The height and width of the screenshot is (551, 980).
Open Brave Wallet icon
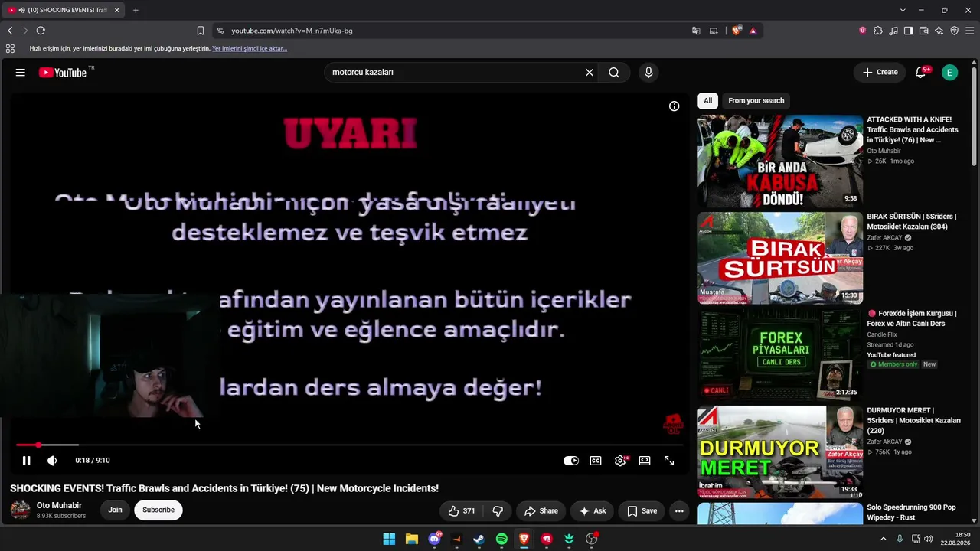point(923,31)
